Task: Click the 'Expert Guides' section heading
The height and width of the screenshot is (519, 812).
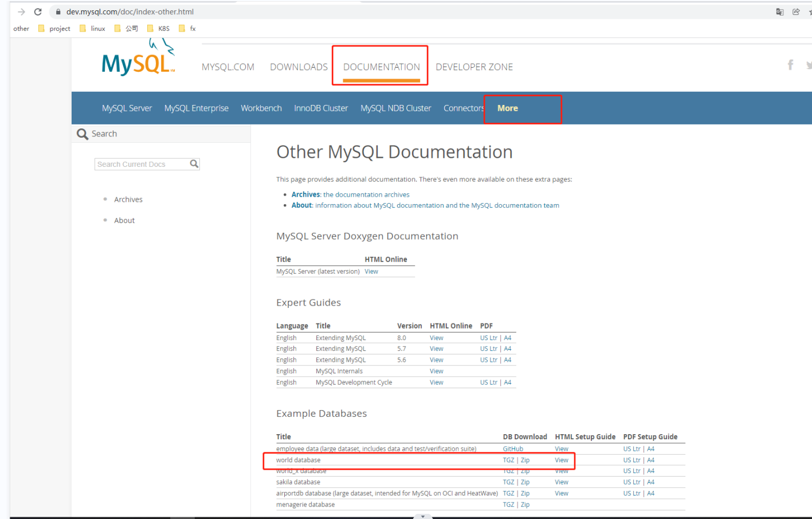Action: [x=308, y=303]
